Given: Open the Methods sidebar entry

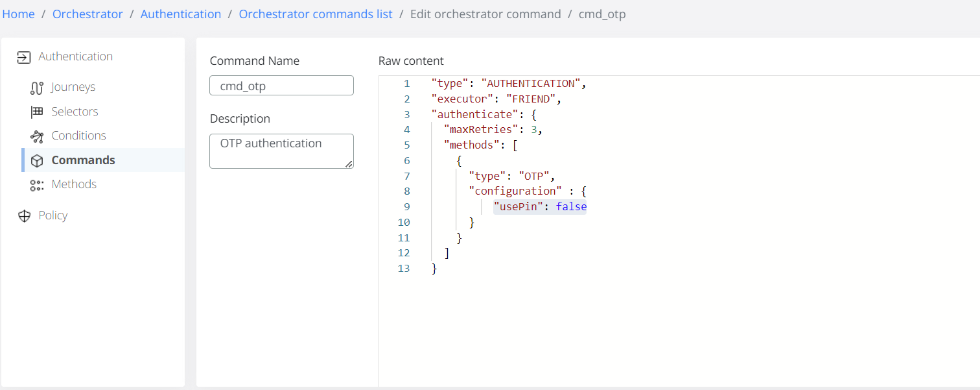Looking at the screenshot, I should 74,184.
